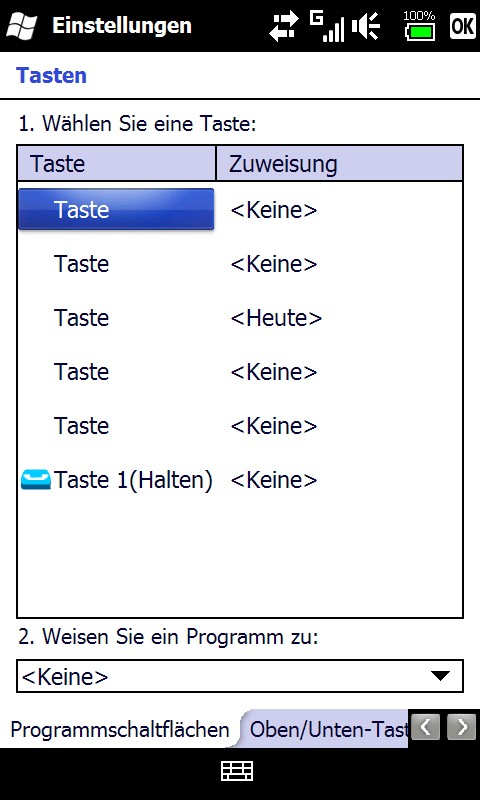Open the Windows Start flag icon
The width and height of the screenshot is (480, 800).
(x=21, y=26)
